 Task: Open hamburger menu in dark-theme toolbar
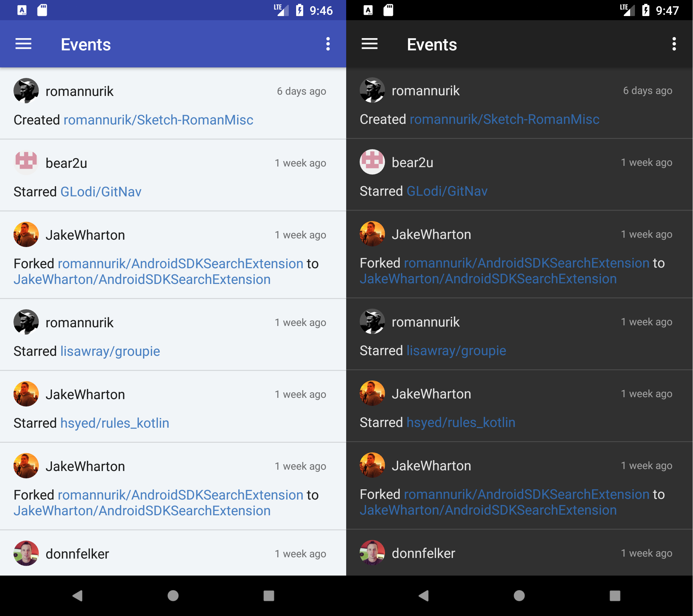(369, 44)
